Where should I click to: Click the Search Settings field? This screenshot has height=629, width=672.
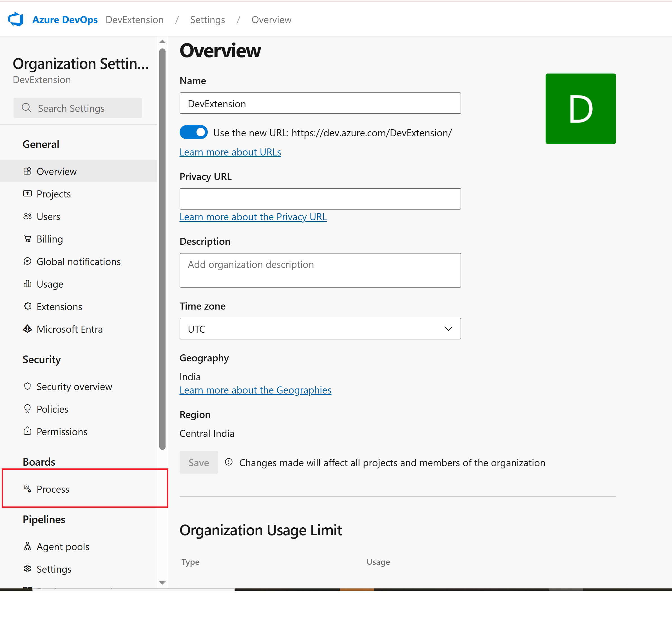[78, 108]
